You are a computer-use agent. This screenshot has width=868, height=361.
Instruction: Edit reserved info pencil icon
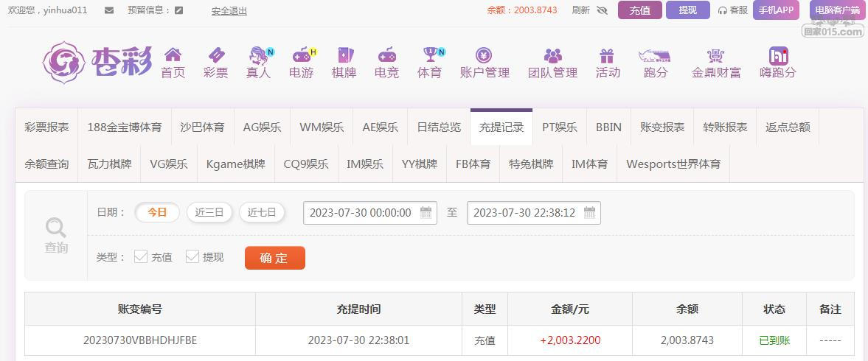tap(178, 10)
